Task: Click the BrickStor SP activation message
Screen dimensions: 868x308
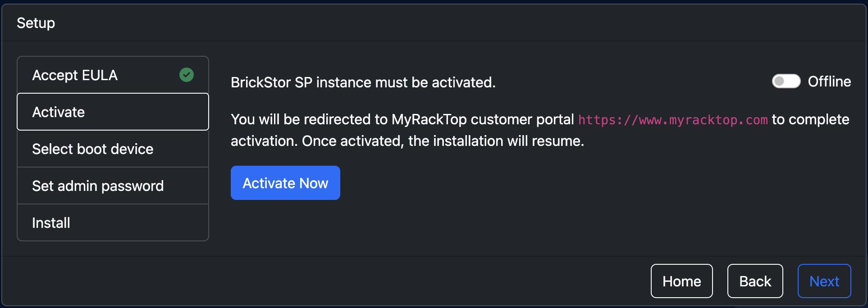Action: pos(363,82)
